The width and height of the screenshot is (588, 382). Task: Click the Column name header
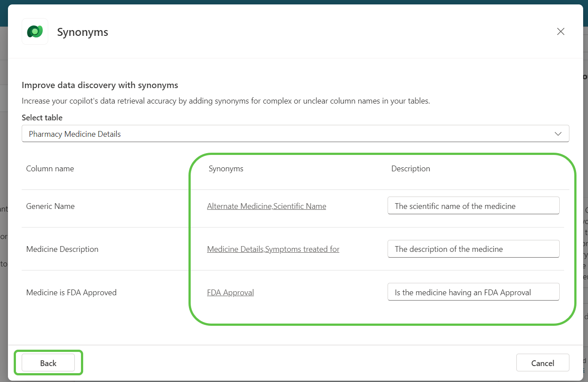50,169
